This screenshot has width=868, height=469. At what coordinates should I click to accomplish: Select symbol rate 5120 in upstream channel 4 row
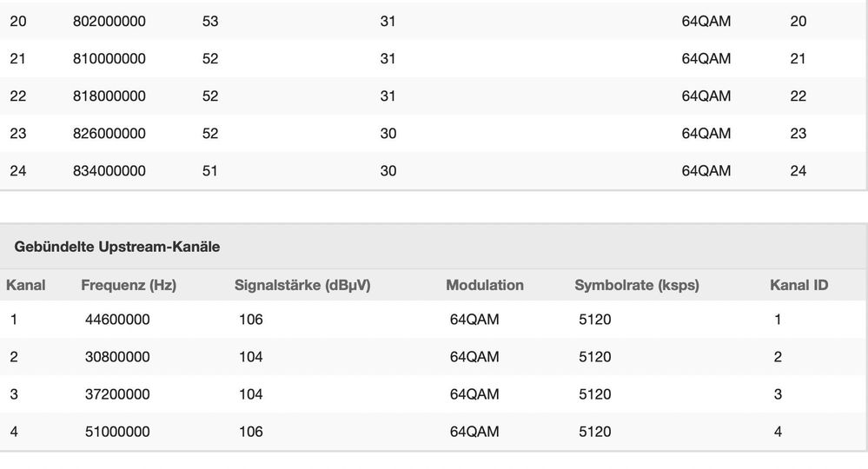pyautogui.click(x=595, y=432)
